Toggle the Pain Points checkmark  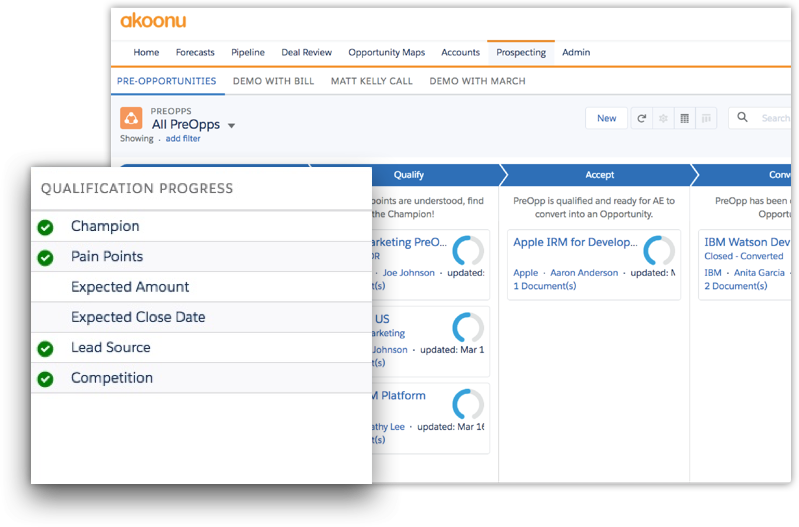[45, 258]
